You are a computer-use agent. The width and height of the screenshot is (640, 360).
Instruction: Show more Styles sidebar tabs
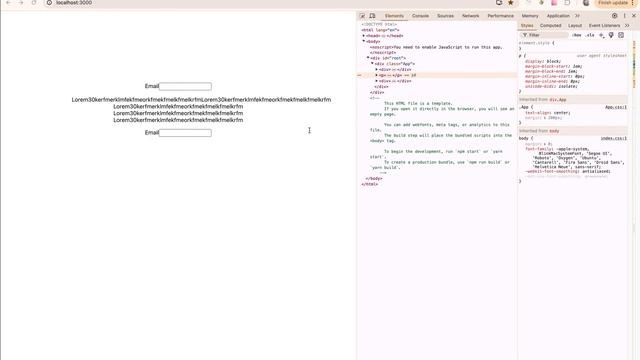pyautogui.click(x=627, y=26)
